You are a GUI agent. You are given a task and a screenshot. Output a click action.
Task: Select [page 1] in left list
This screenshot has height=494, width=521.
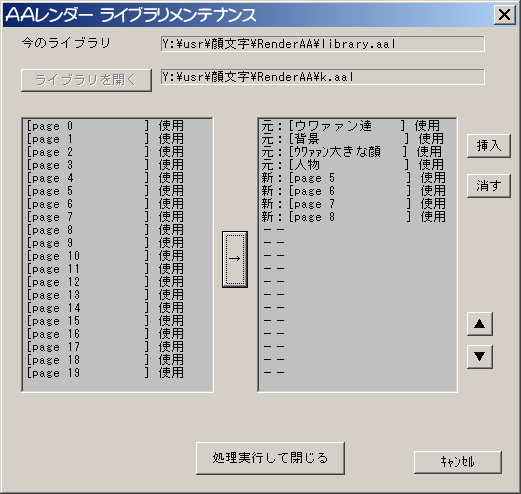[105, 139]
